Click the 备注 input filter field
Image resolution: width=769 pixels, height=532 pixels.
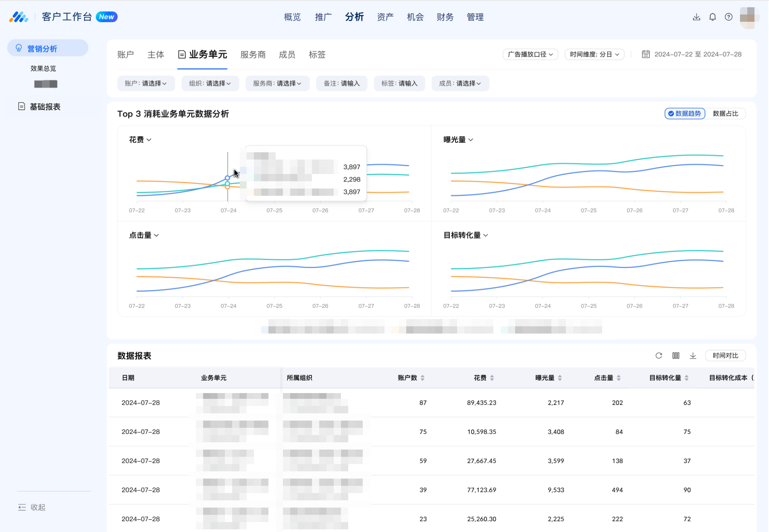point(342,83)
